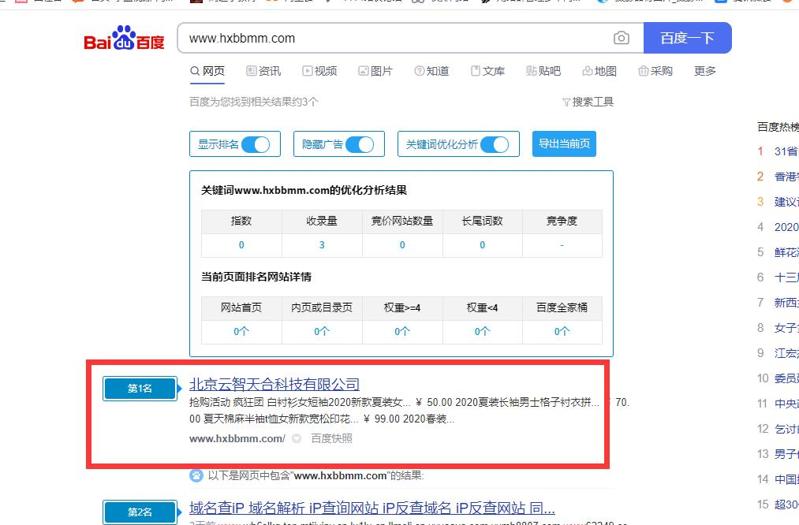Viewport: 799px width, 525px height.
Task: Expand the 更多 more menu
Action: [705, 71]
